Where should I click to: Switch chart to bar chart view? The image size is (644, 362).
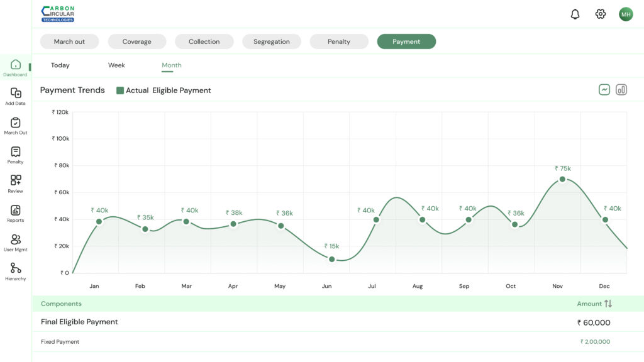click(621, 89)
